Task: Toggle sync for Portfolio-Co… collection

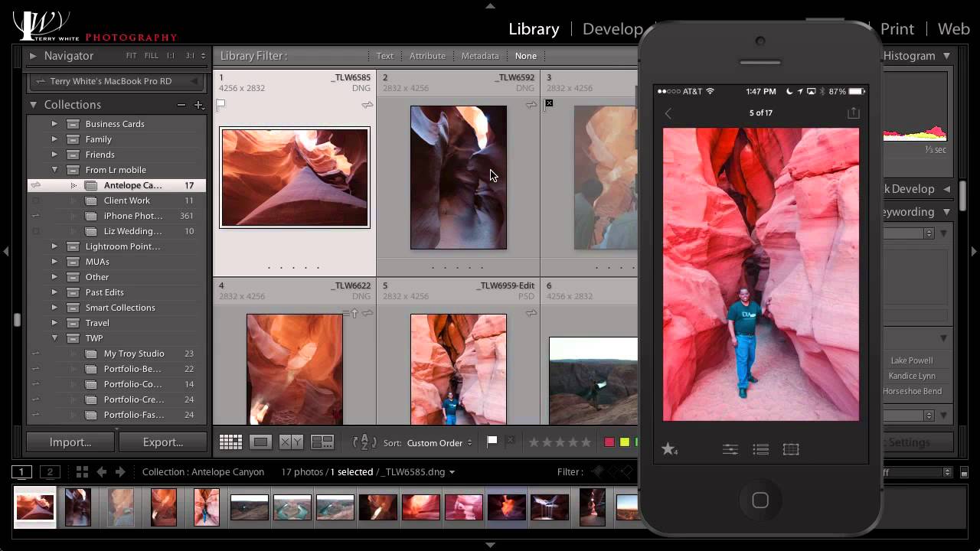Action: pyautogui.click(x=36, y=384)
